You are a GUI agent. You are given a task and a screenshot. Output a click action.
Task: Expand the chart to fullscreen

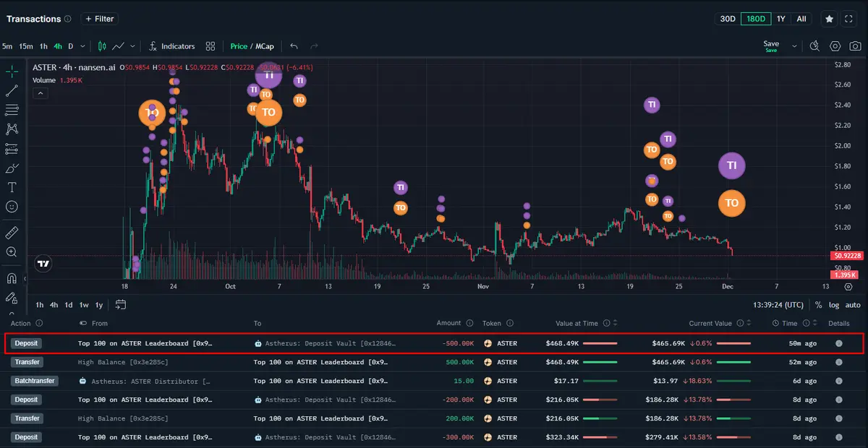[x=850, y=19]
